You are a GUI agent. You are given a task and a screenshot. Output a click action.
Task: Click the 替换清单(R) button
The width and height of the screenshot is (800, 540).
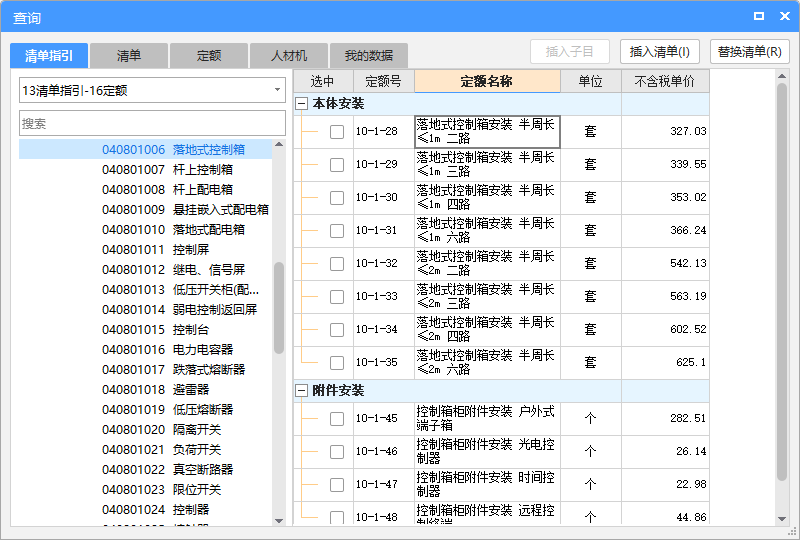tap(749, 52)
